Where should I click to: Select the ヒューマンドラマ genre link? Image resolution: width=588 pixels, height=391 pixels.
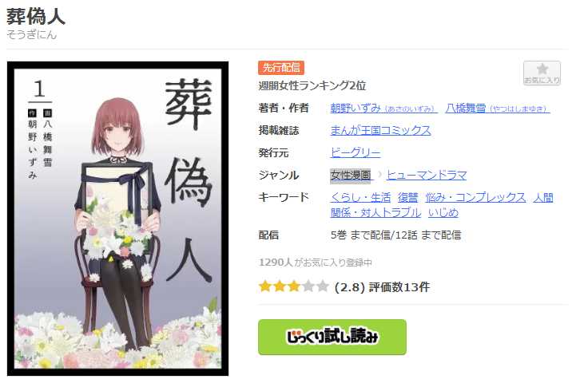coord(427,175)
